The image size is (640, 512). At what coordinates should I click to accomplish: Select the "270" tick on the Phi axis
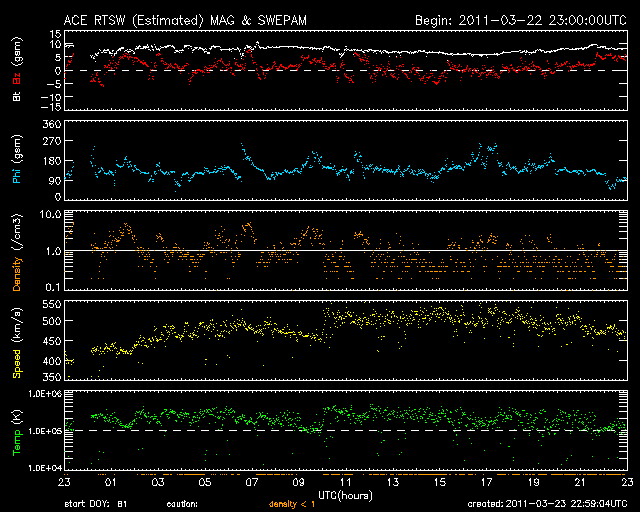pos(52,141)
